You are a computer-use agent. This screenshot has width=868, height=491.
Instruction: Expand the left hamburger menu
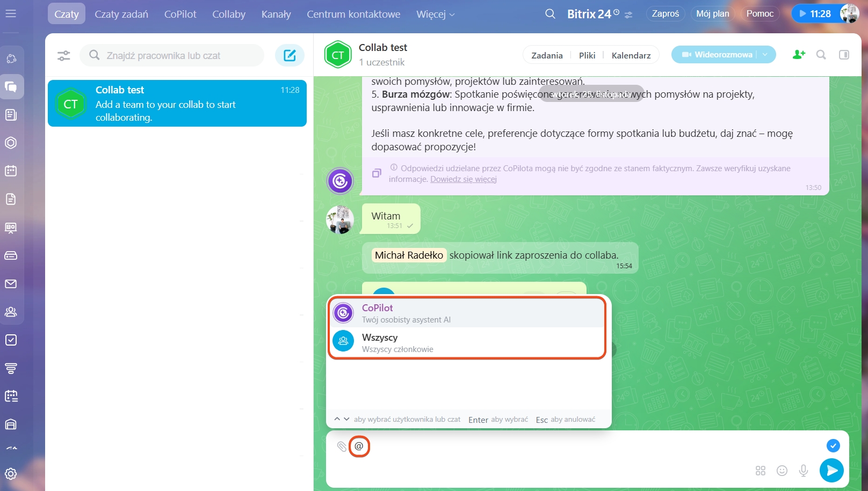tap(11, 13)
